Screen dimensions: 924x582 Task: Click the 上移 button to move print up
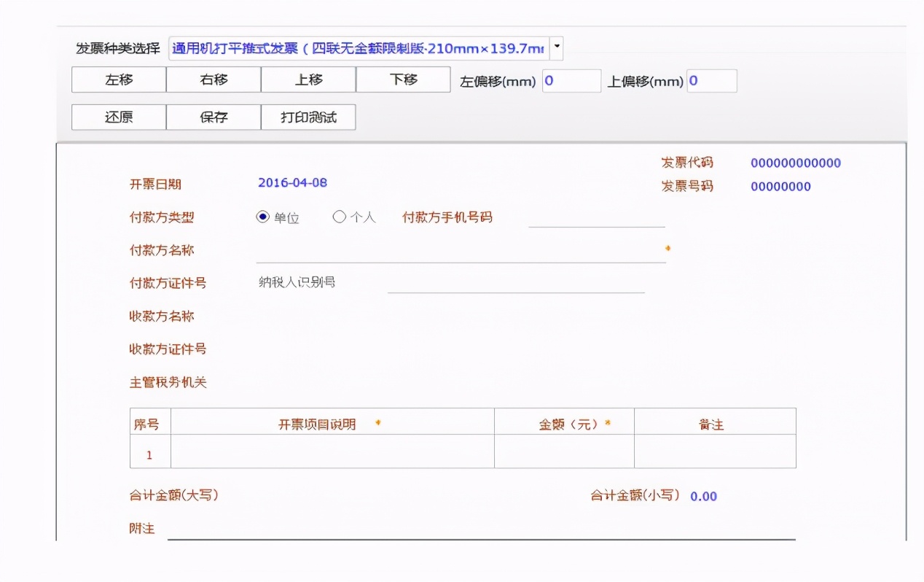(308, 79)
